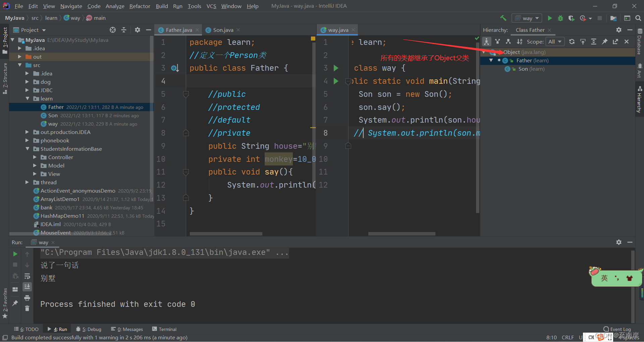
Task: Select the way.java editor tab
Action: pos(338,30)
